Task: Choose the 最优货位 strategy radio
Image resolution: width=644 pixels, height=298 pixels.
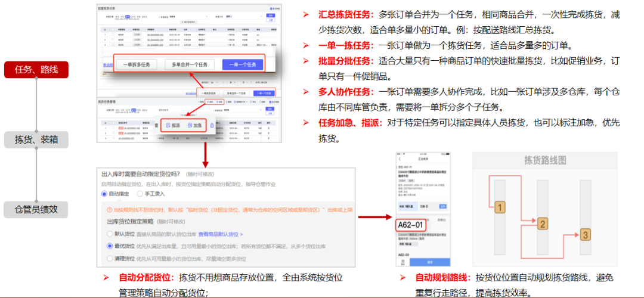Action: click(x=110, y=246)
